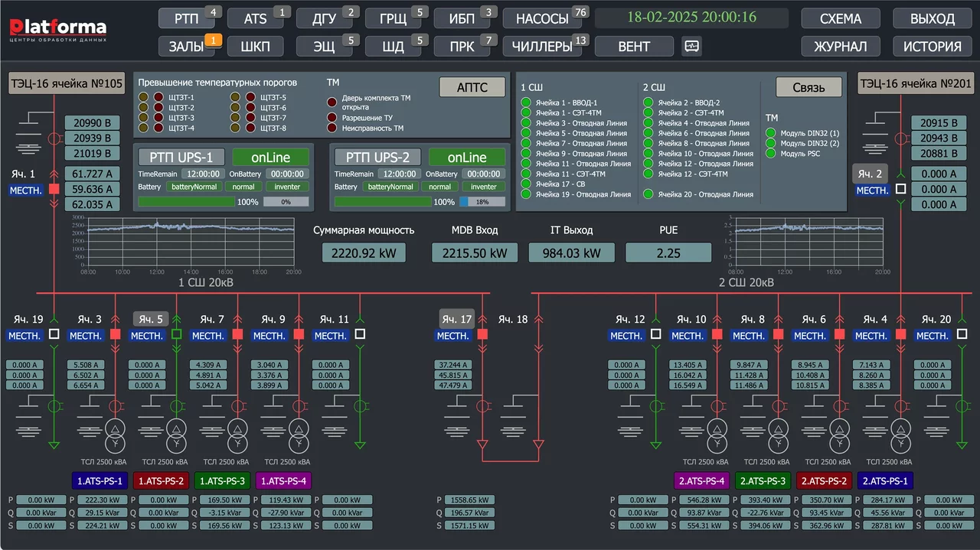Click the red breaker square of Яч. 10
The height and width of the screenshot is (550, 980).
click(x=717, y=334)
